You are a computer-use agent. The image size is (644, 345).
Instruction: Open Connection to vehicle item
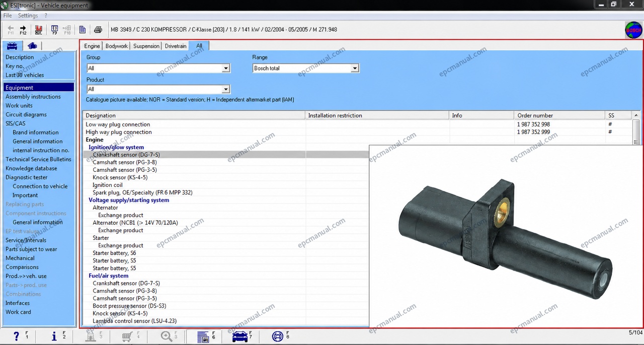[x=40, y=186]
